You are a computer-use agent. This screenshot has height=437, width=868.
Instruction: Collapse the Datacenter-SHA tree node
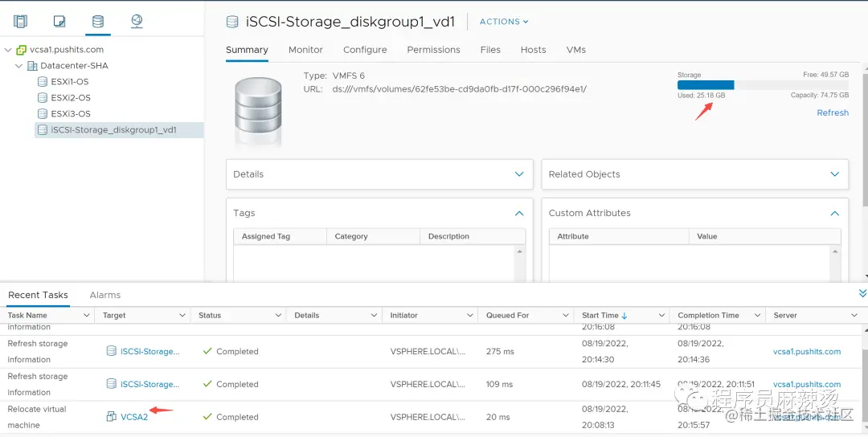(19, 66)
